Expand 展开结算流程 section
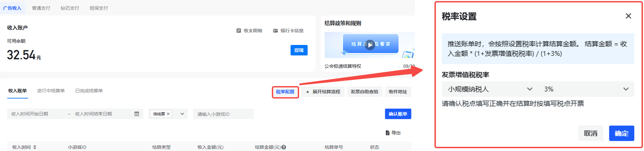Viewport: 644px width, 151px height. [323, 92]
